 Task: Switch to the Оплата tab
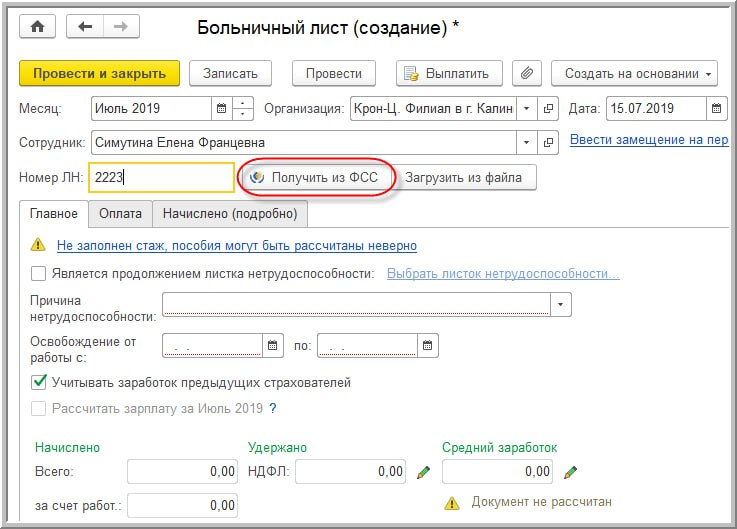coord(120,213)
